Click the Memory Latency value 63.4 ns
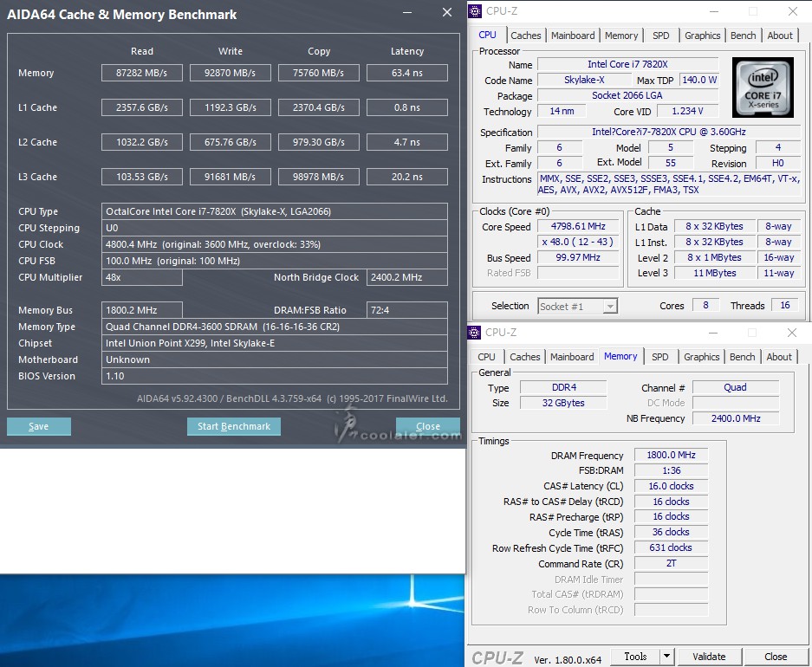 pos(407,73)
